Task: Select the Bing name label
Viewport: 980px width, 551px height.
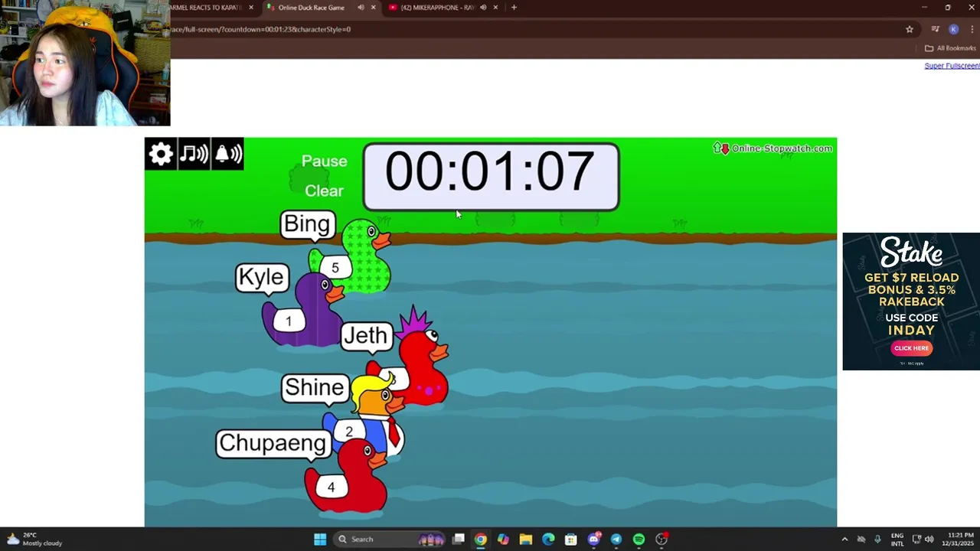Action: tap(307, 224)
